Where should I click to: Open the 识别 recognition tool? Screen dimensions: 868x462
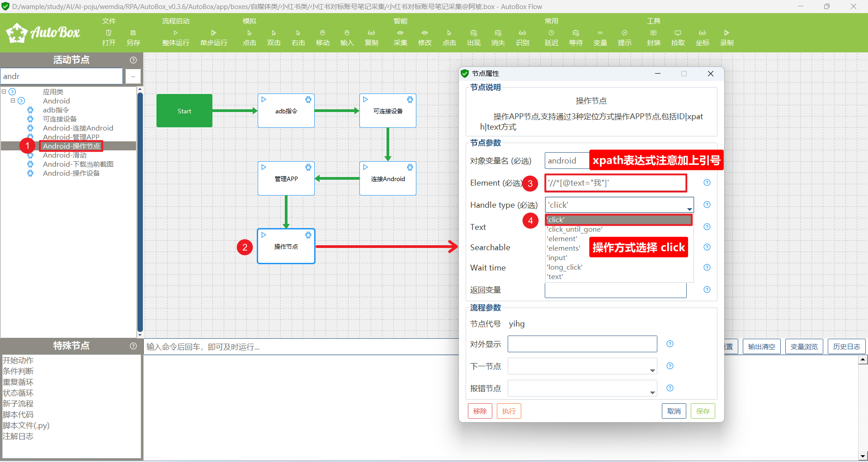(522, 38)
